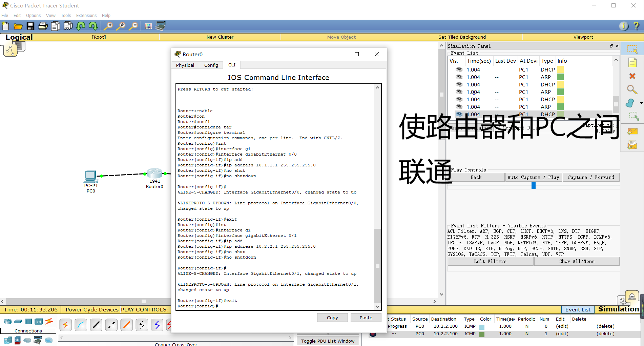Open the draw shape tool dropdown arrow
The width and height of the screenshot is (644, 346).
pyautogui.click(x=641, y=103)
